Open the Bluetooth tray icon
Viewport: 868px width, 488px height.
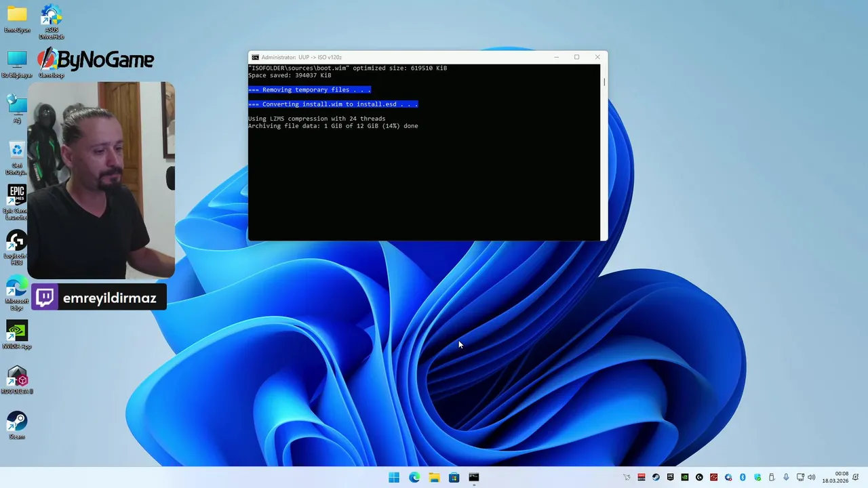tap(743, 477)
